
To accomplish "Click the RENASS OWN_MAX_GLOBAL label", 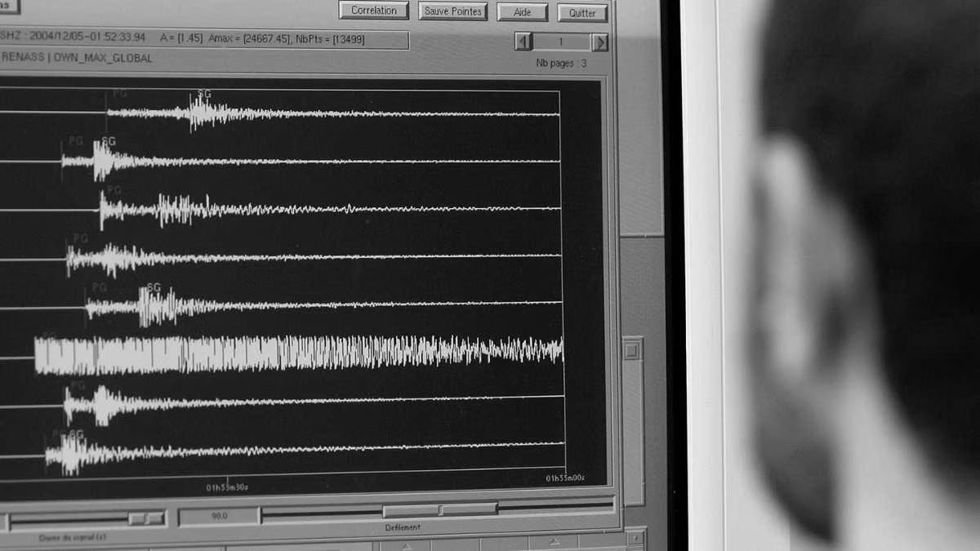I will (x=78, y=58).
